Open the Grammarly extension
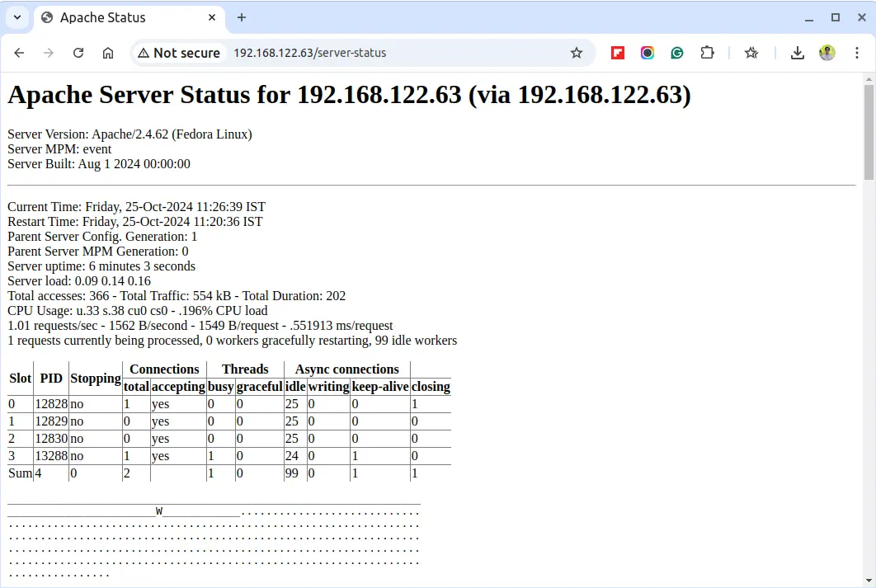This screenshot has height=588, width=876. (x=677, y=52)
